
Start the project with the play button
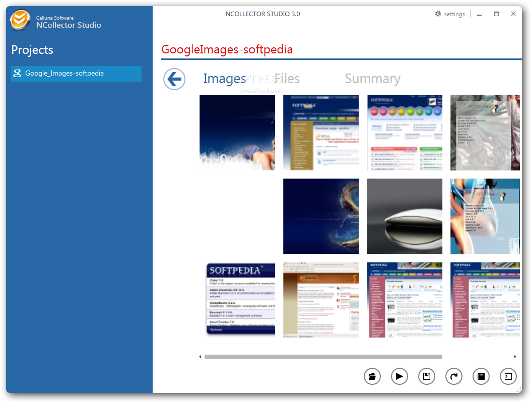400,376
